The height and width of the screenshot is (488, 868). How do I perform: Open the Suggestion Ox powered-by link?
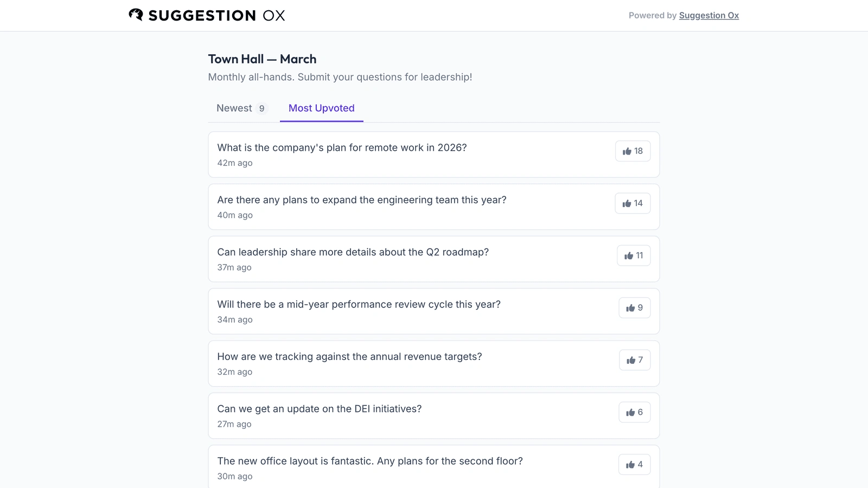[709, 15]
